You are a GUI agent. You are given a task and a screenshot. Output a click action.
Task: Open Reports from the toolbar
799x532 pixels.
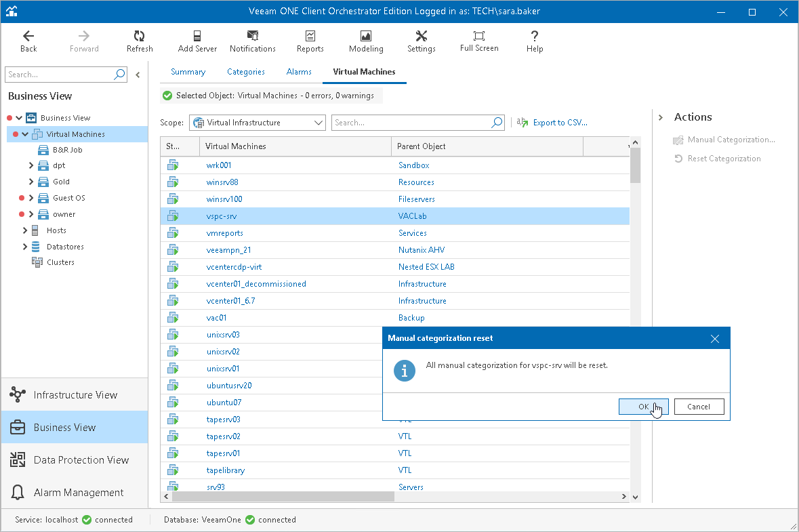[310, 41]
